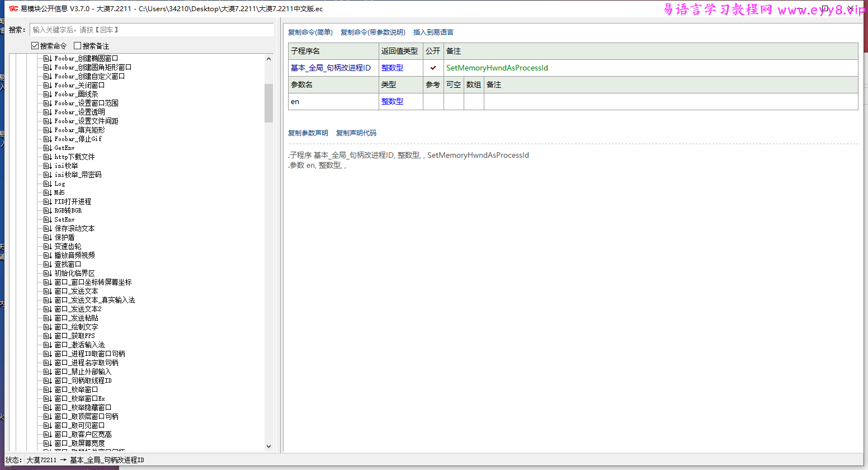Click the tree list scrollbar thumb
The image size is (868, 470).
(268, 103)
